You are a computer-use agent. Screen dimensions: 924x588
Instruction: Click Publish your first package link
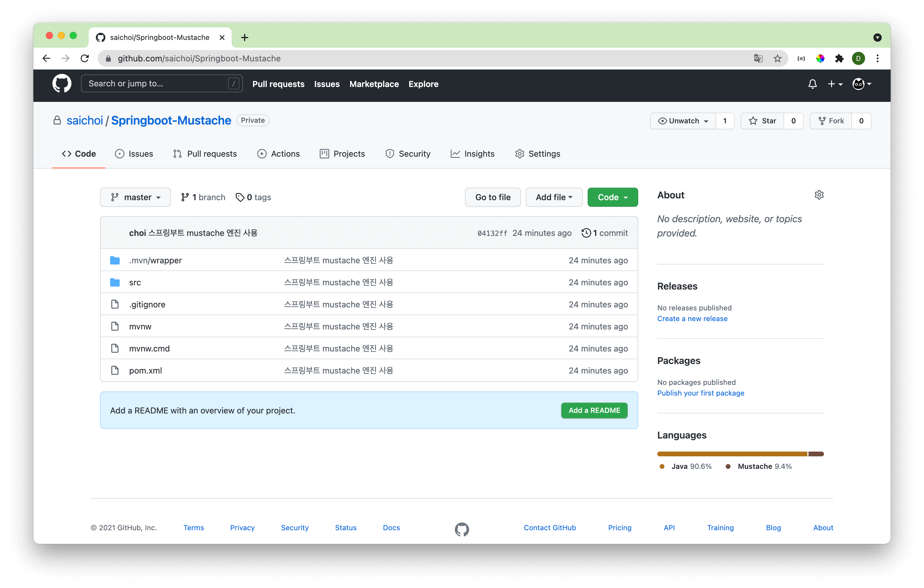(700, 393)
